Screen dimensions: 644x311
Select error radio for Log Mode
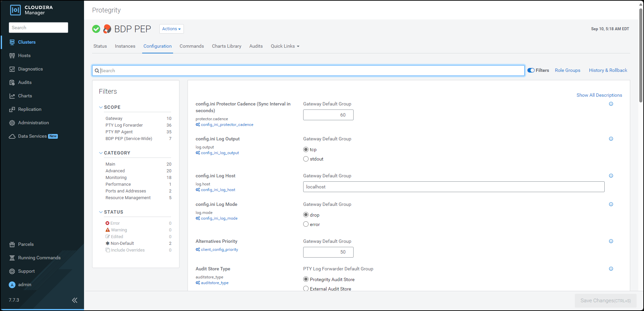point(306,224)
